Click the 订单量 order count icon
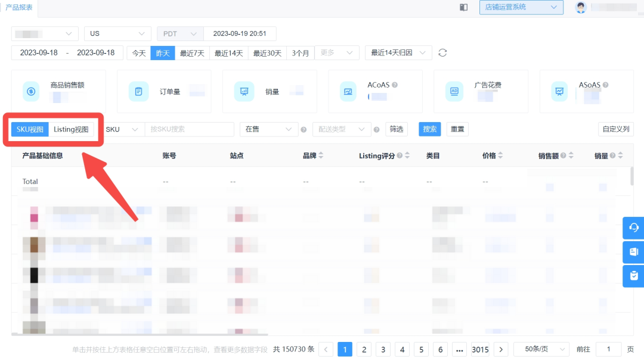The height and width of the screenshot is (358, 644). [138, 91]
